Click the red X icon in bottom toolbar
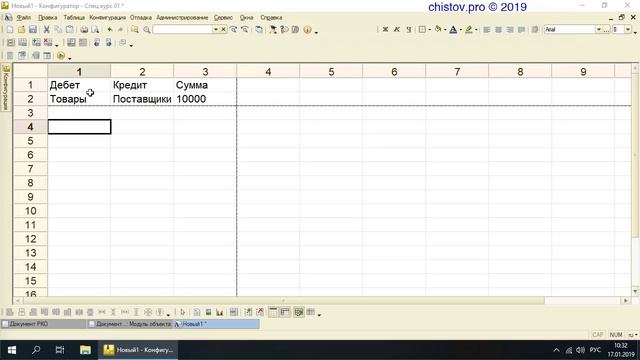The width and height of the screenshot is (640, 360). coord(260,312)
